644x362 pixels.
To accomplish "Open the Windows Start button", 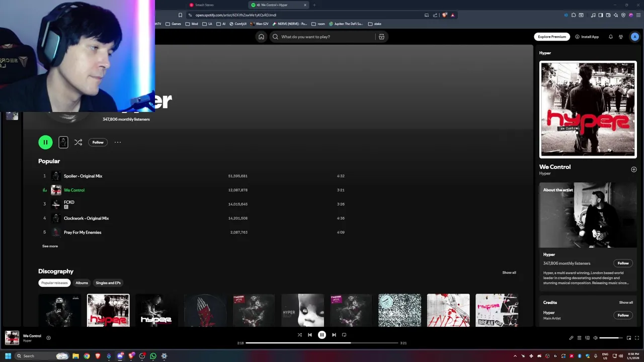I will [x=8, y=356].
